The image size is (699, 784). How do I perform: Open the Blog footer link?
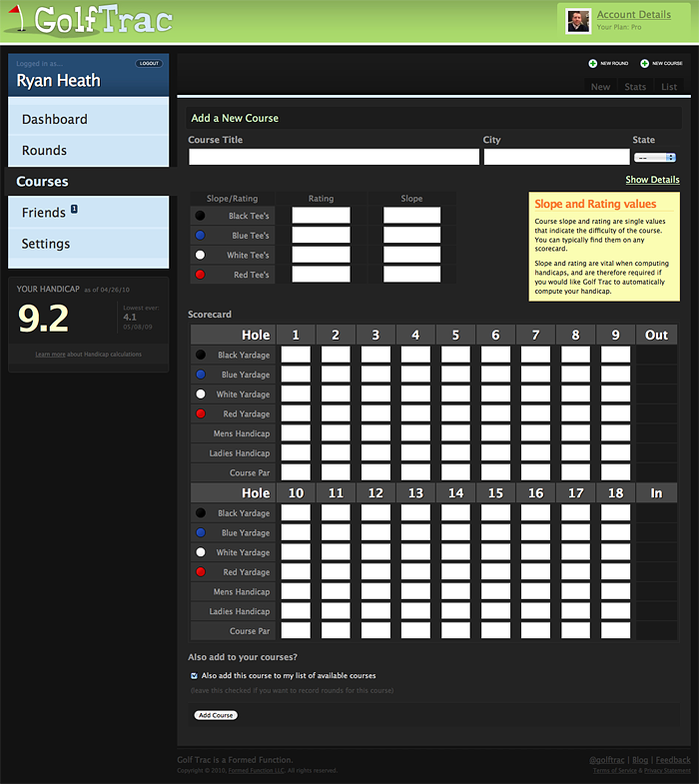click(640, 760)
